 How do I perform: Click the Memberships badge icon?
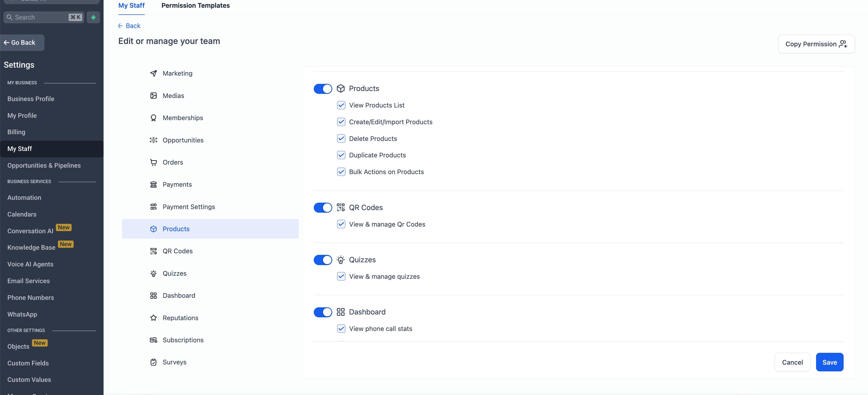153,118
